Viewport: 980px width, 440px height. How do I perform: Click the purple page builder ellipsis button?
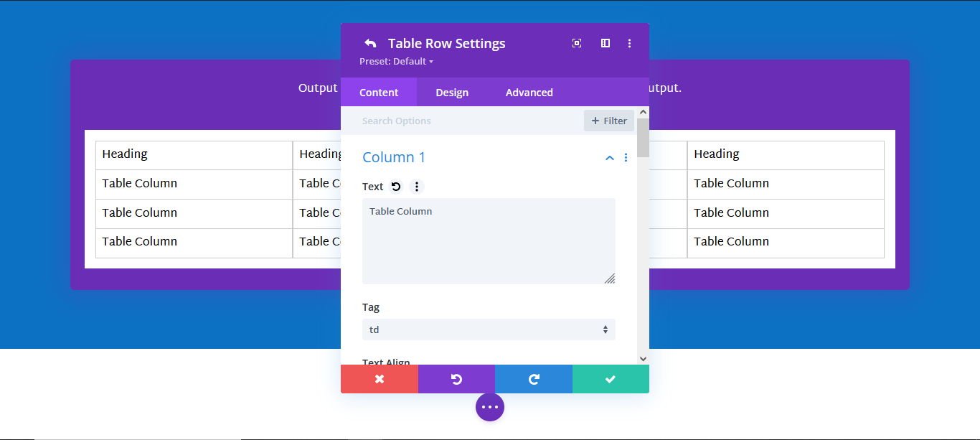pyautogui.click(x=490, y=407)
